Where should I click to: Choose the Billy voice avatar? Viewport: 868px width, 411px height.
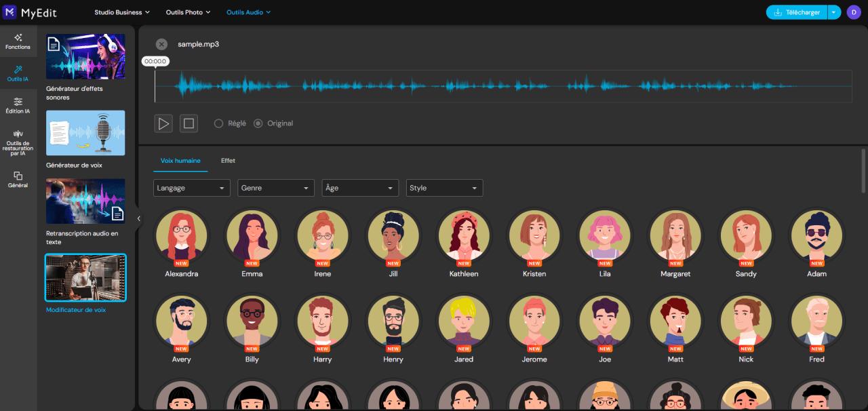252,321
